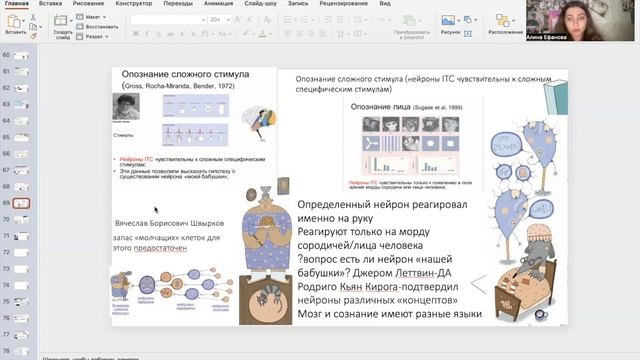Open the New Slide layout dropdown arrow
This screenshot has height=360, width=640.
(x=71, y=20)
